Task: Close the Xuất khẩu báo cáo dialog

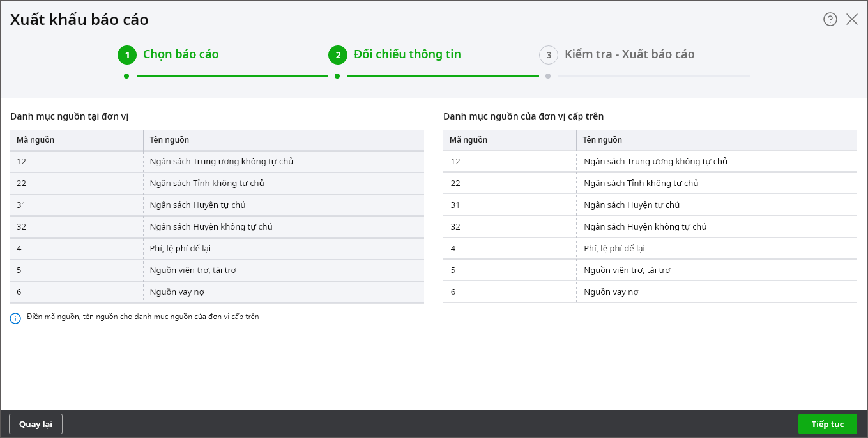Action: [852, 19]
